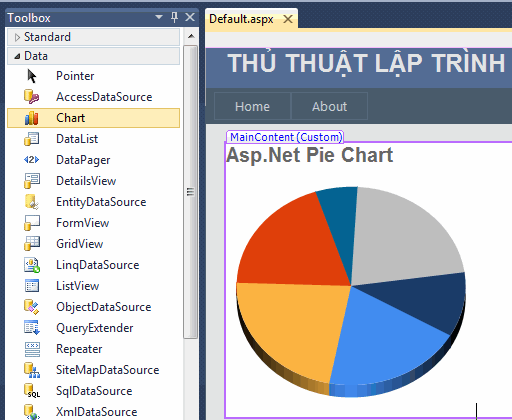Image resolution: width=512 pixels, height=420 pixels.
Task: Open the About menu item
Action: 329,106
